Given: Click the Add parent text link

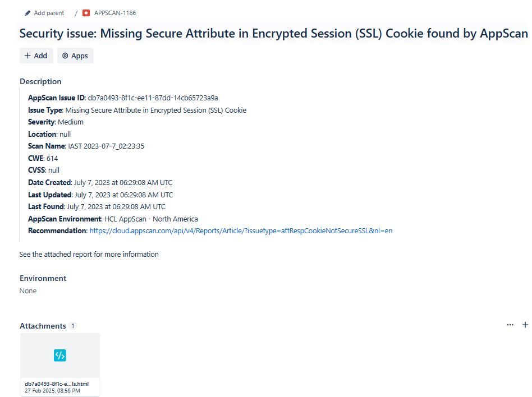Looking at the screenshot, I should pos(49,13).
